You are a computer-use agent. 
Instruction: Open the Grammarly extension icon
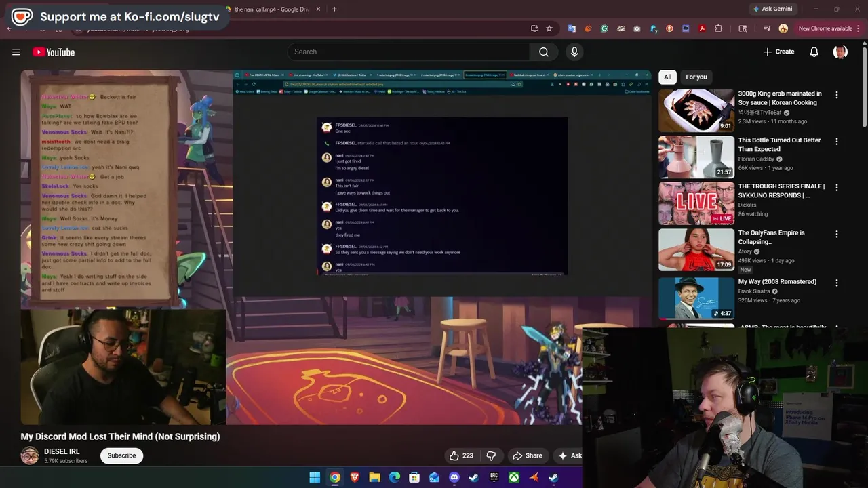(x=604, y=28)
